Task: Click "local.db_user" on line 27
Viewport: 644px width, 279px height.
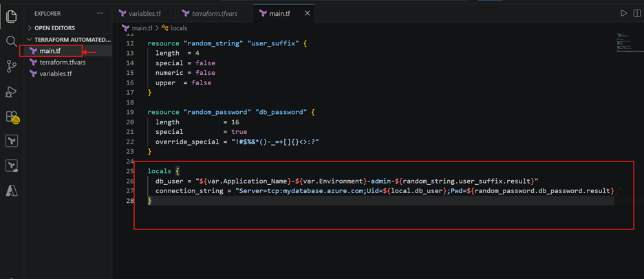Action: tap(417, 191)
